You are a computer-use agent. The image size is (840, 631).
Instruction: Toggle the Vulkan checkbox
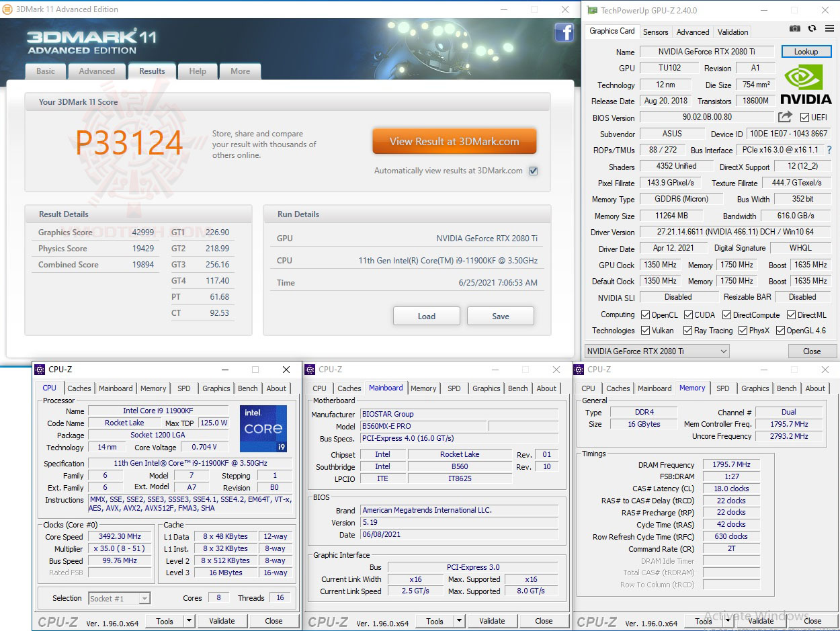(645, 331)
